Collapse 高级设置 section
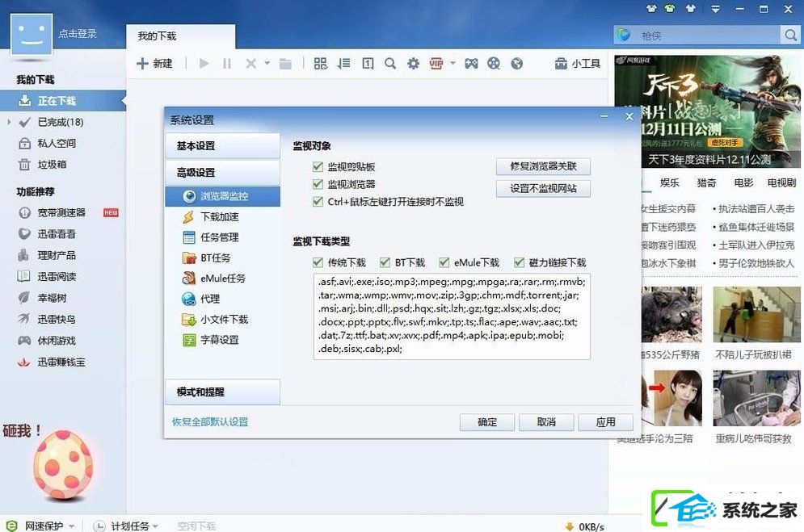Screen dimensions: 804x532 [222, 173]
